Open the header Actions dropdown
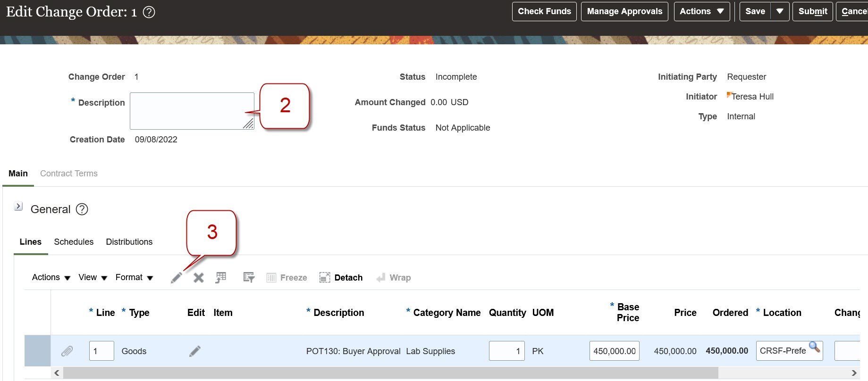Screen dimensions: 868x381 point(702,11)
